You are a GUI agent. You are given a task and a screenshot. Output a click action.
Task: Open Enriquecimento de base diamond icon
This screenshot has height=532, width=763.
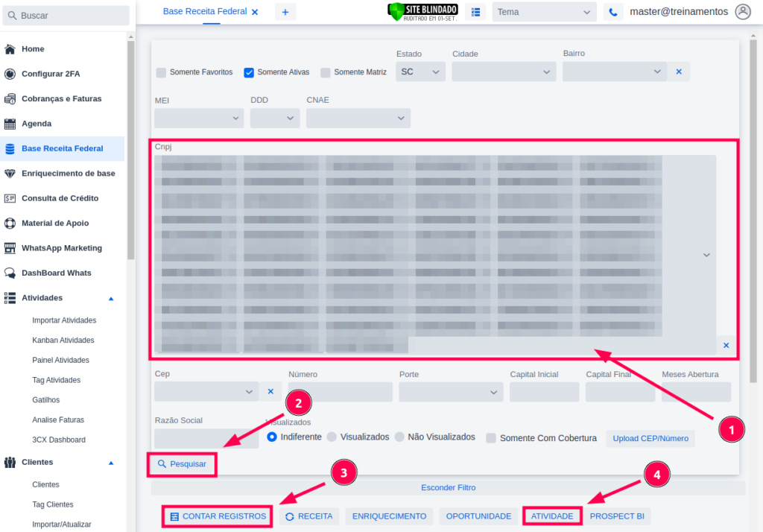click(10, 174)
